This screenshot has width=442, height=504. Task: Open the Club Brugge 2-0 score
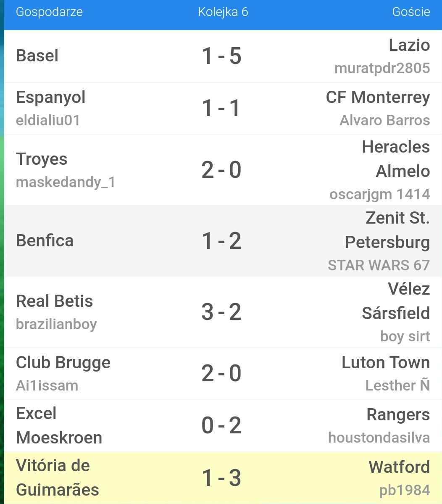click(221, 374)
